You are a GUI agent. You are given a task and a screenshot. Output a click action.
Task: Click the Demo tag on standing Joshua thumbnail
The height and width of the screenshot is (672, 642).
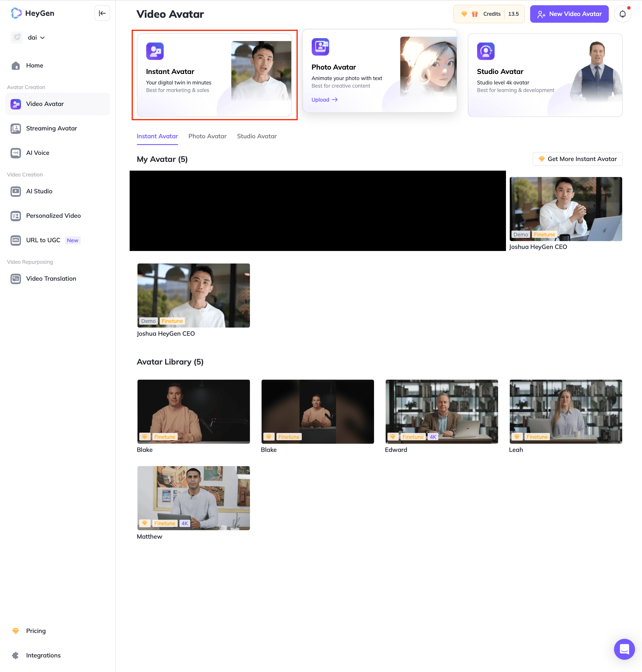tap(148, 321)
